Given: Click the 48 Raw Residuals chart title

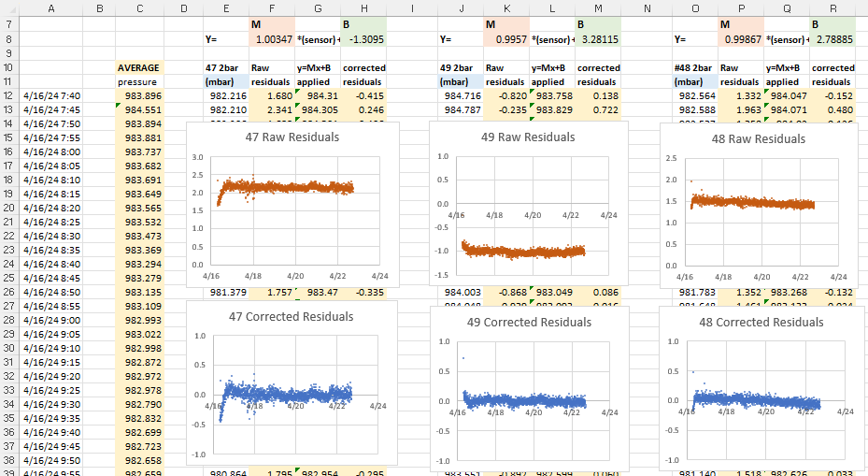Looking at the screenshot, I should click(759, 139).
